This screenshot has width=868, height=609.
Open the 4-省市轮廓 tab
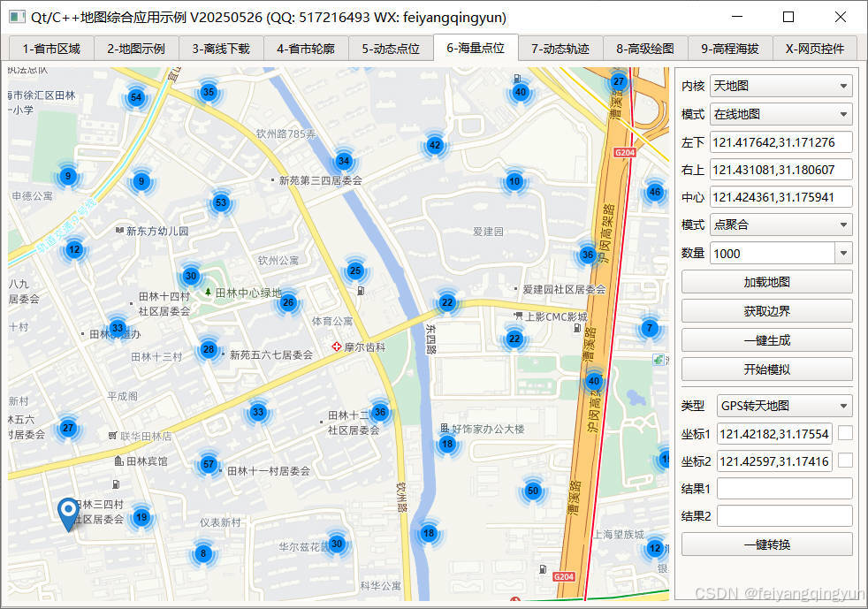pyautogui.click(x=306, y=49)
